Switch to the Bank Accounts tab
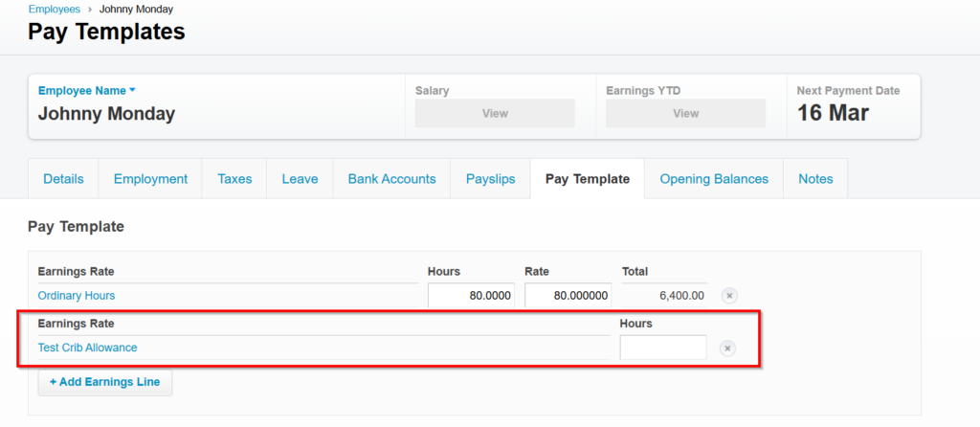The width and height of the screenshot is (980, 427). 391,179
